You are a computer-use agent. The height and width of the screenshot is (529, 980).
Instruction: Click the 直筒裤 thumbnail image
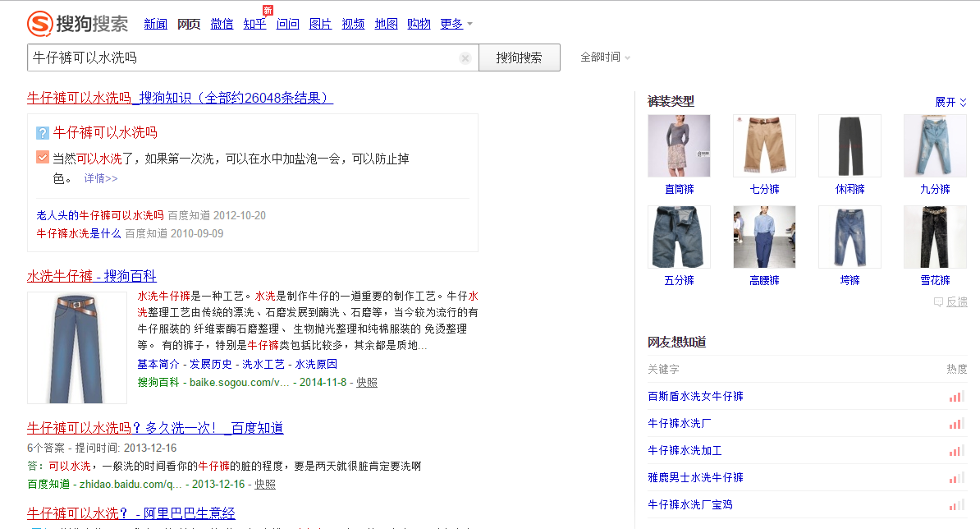point(680,145)
